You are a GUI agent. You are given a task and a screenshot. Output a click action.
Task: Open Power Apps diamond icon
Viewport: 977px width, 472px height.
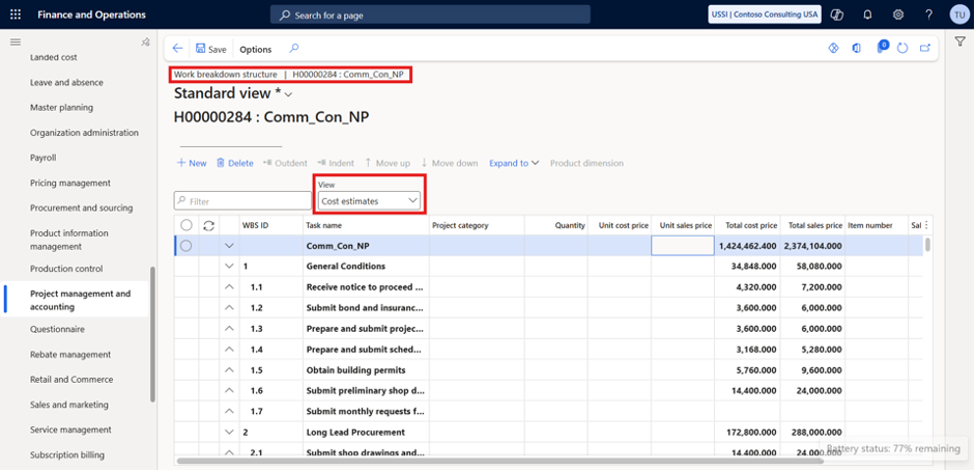tap(834, 48)
